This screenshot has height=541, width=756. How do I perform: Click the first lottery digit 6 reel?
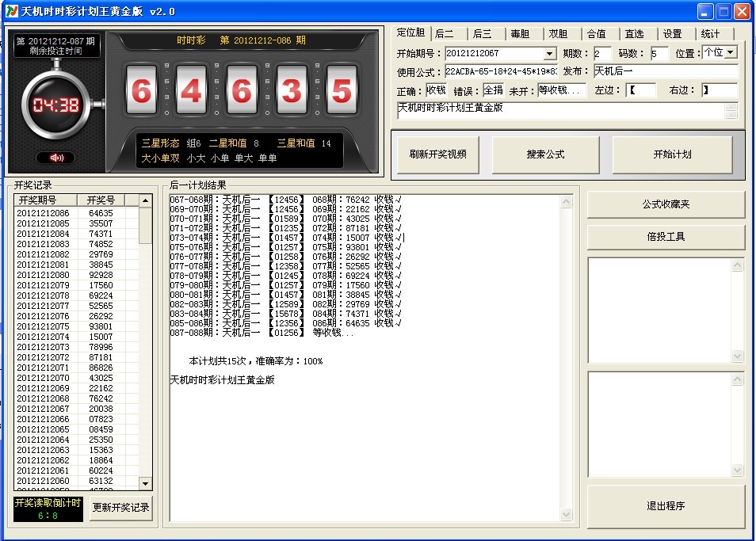point(141,90)
